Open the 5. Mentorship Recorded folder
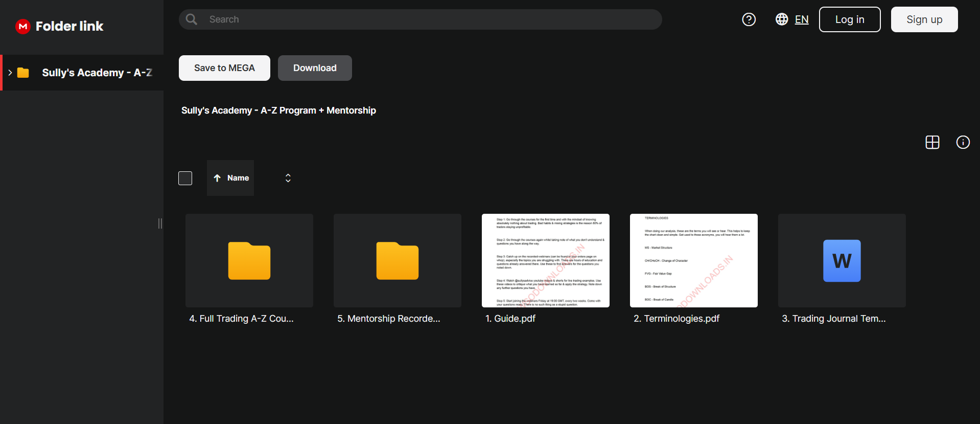980x424 pixels. [x=398, y=261]
